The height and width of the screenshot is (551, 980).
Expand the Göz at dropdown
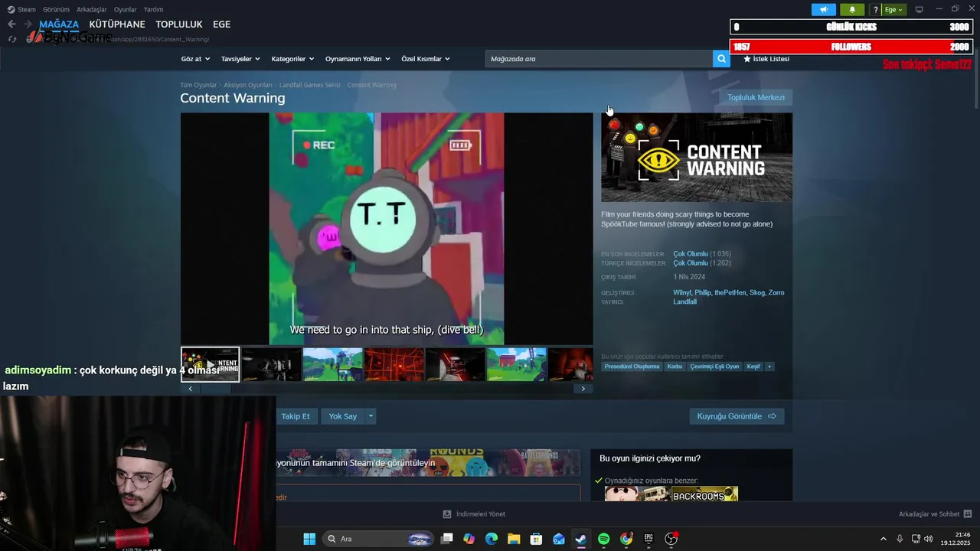point(194,59)
